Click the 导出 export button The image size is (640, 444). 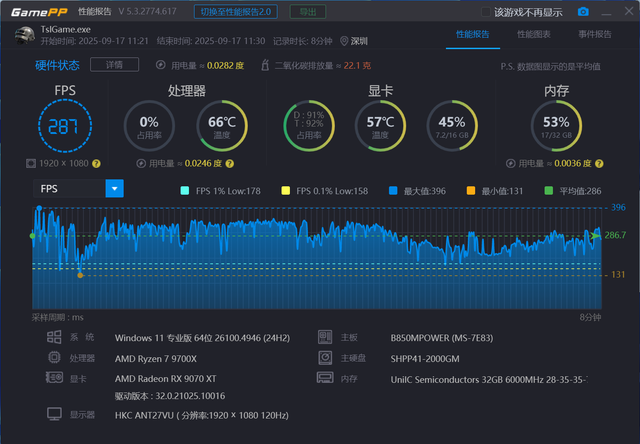point(308,12)
